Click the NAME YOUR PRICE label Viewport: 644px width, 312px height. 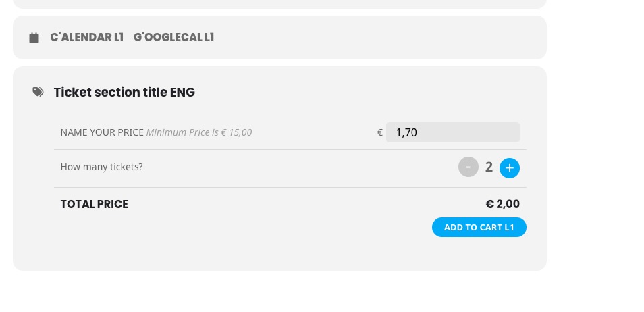click(102, 132)
